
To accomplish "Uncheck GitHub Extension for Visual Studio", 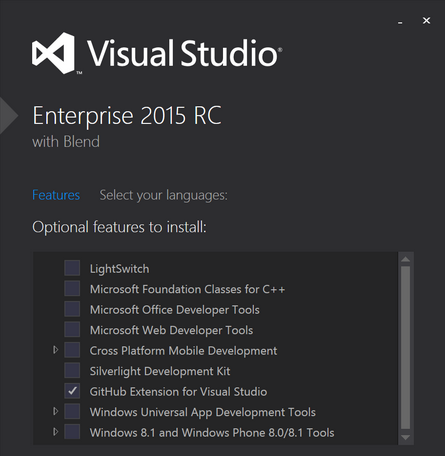I will (x=72, y=391).
